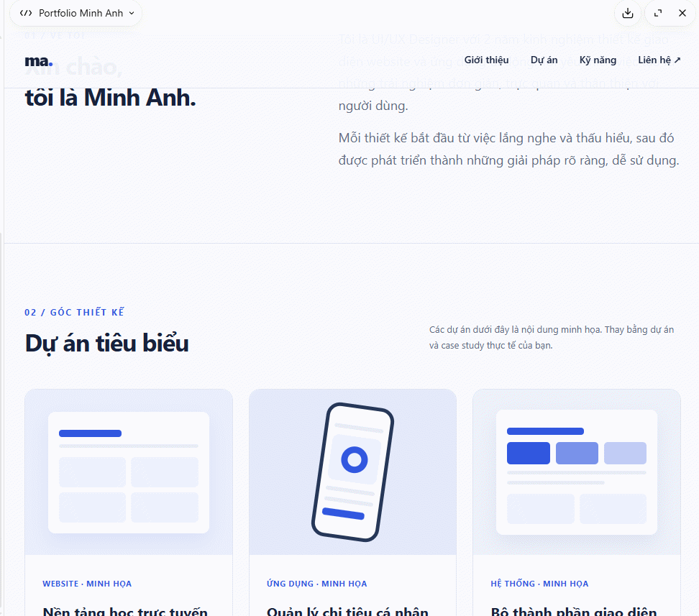The width and height of the screenshot is (699, 616).
Task: Click the ma. logo
Action: pos(39,60)
